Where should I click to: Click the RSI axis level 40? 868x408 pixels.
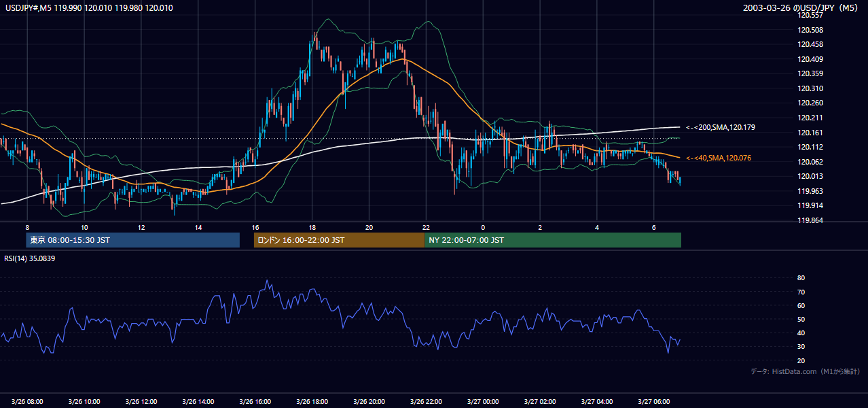click(801, 333)
